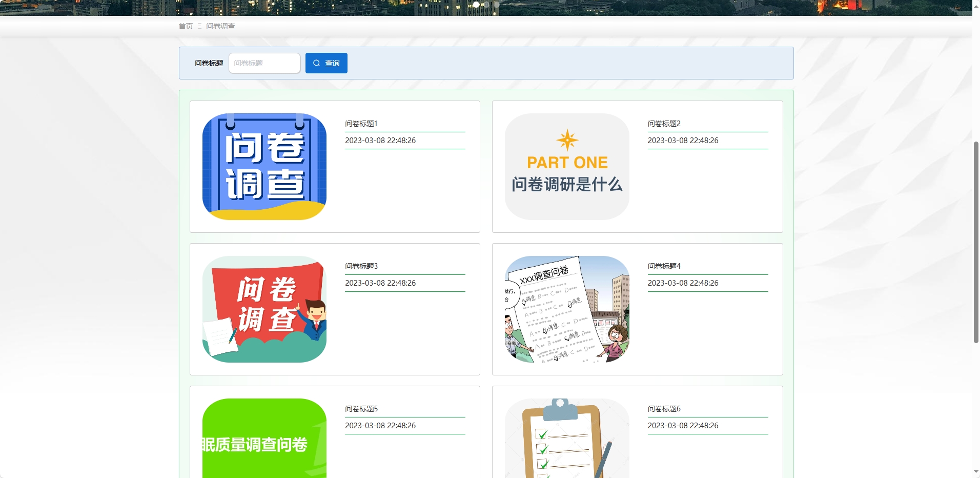The image size is (980, 478).
Task: Select the 问卷标题6 title text
Action: click(664, 409)
